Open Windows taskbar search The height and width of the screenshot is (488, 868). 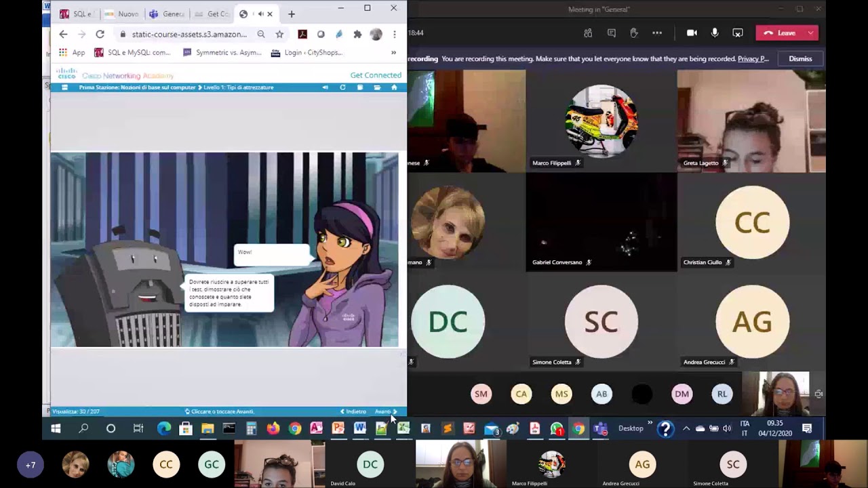click(83, 428)
